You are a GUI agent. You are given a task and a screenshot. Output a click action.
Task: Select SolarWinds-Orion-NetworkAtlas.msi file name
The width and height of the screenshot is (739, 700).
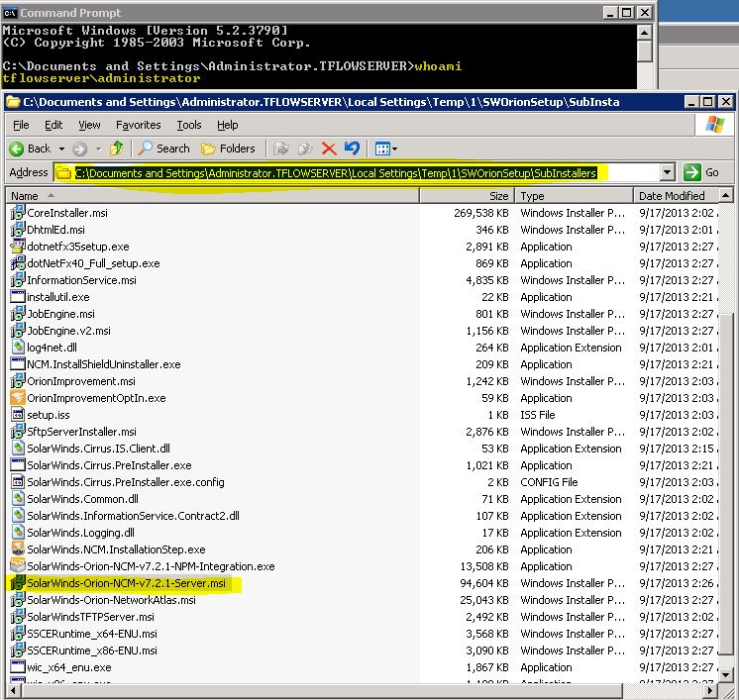pos(111,600)
